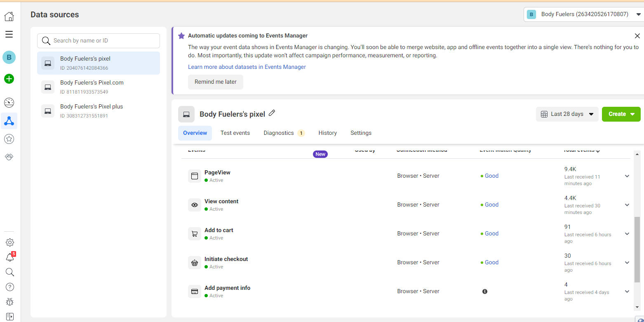Image resolution: width=644 pixels, height=322 pixels.
Task: Click the search magnifier in left sidebar
Action: pos(10,272)
